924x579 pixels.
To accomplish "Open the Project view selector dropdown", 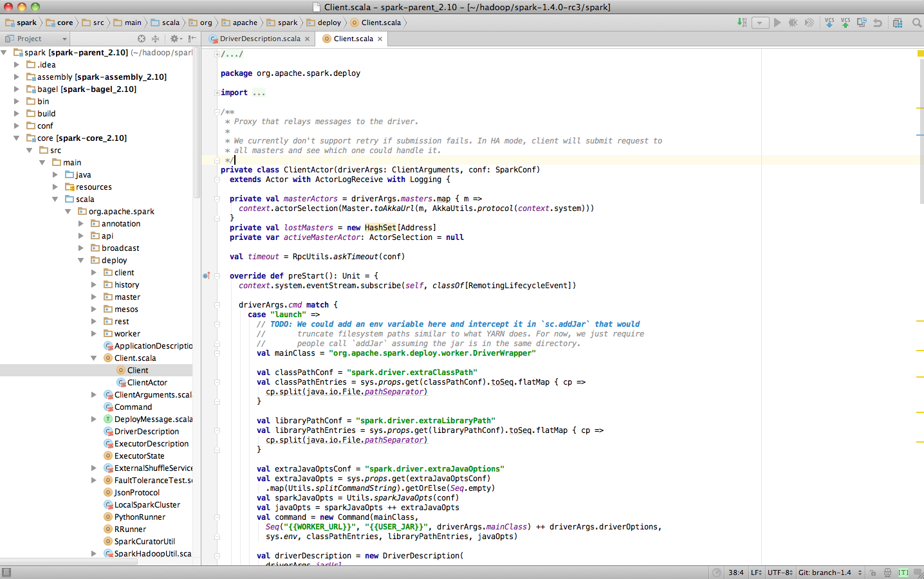I will click(36, 39).
